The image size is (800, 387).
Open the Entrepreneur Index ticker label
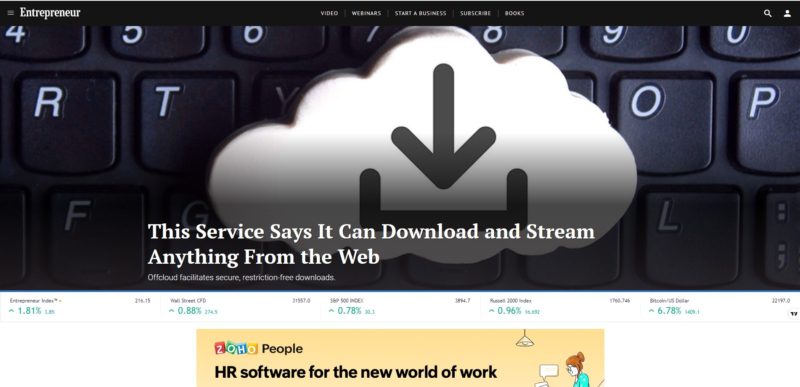click(34, 301)
